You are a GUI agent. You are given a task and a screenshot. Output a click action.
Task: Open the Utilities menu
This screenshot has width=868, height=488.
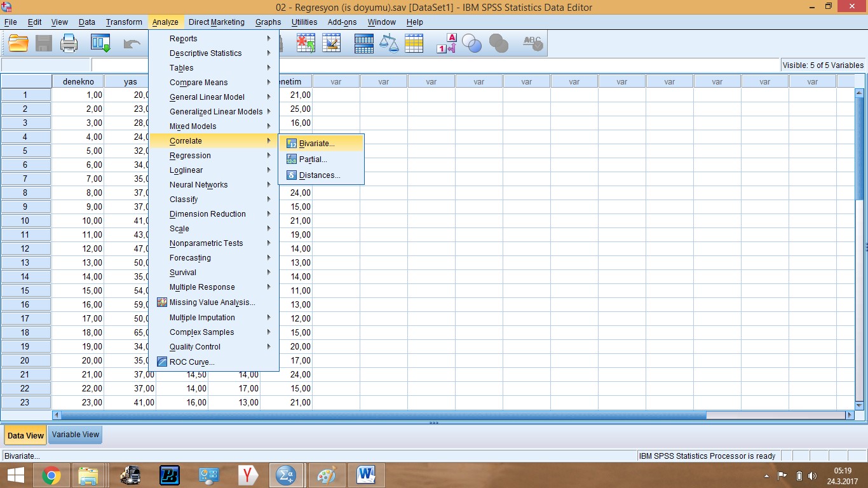coord(304,22)
